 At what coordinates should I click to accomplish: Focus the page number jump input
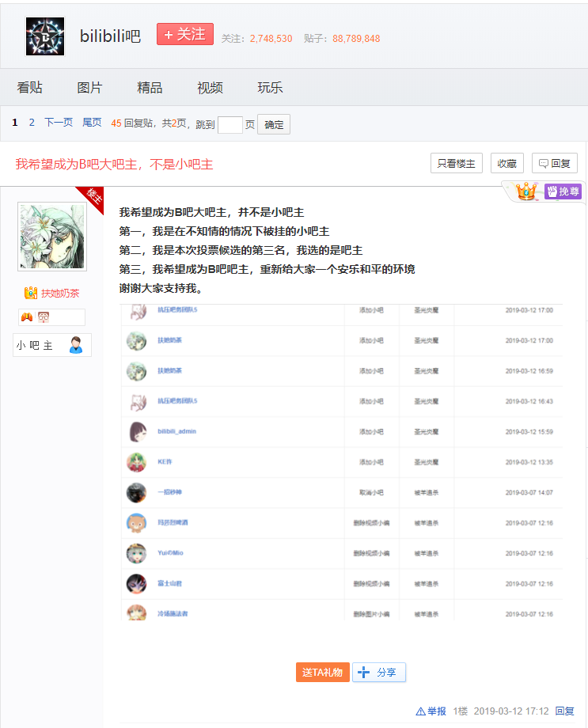(x=230, y=124)
